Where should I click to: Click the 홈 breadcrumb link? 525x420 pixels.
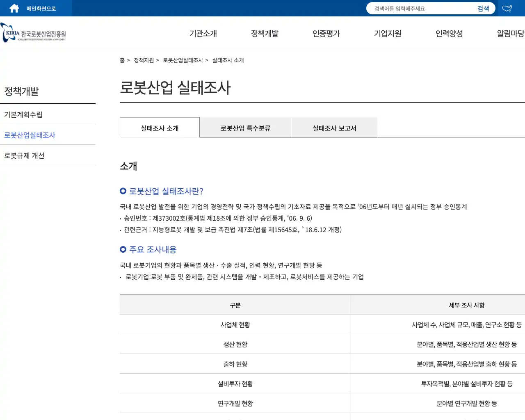click(x=122, y=60)
